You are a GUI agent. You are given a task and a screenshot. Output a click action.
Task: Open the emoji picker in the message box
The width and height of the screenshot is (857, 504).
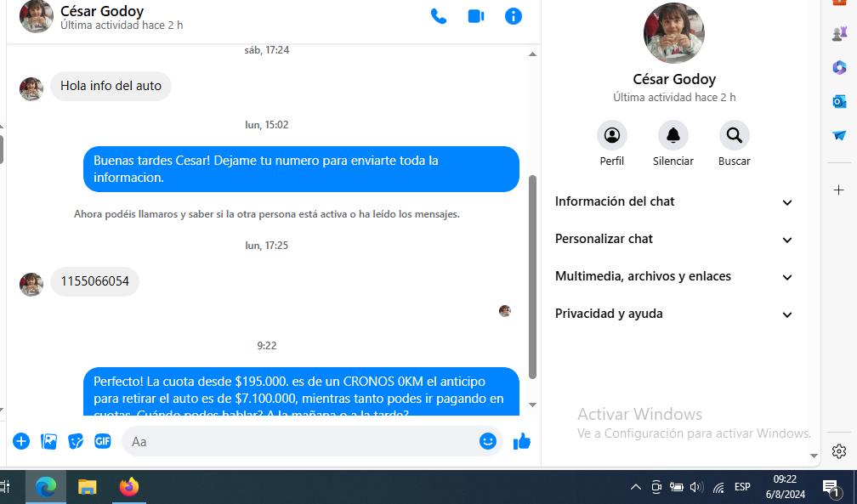click(x=487, y=440)
